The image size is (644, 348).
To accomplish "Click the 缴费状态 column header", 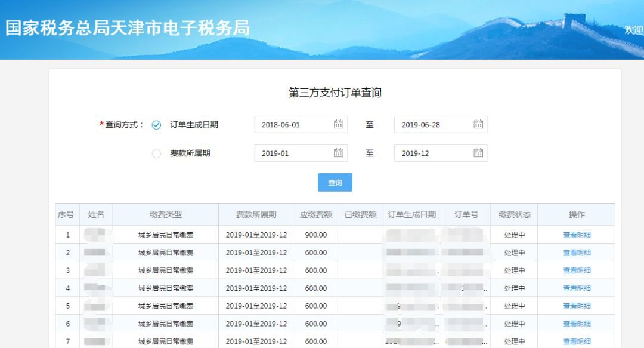I will tap(514, 214).
